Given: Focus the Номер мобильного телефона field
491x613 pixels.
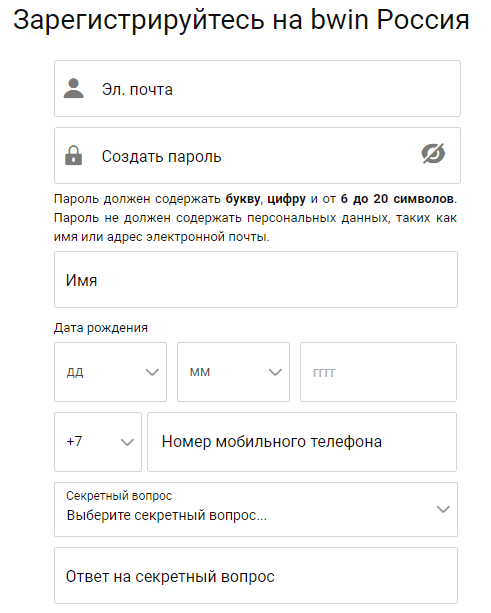Looking at the screenshot, I should point(302,442).
